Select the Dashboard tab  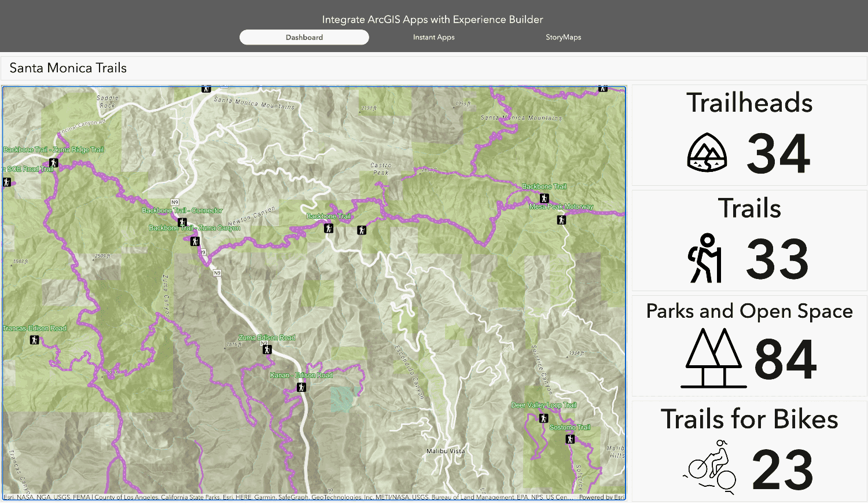[304, 37]
